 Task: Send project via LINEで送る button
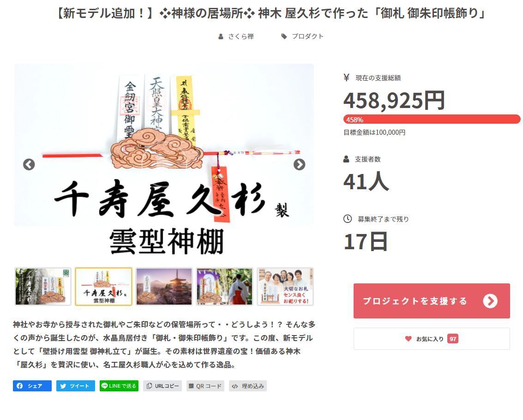click(x=119, y=386)
